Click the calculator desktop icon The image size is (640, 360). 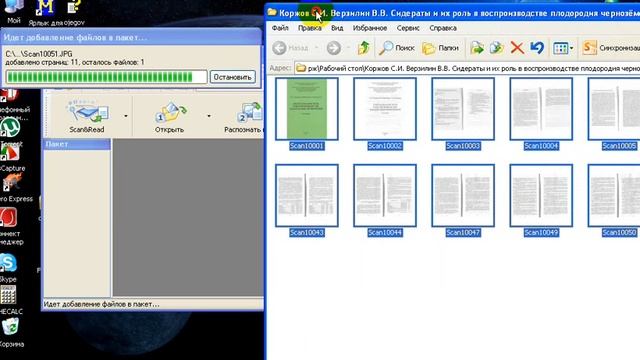pyautogui.click(x=8, y=295)
